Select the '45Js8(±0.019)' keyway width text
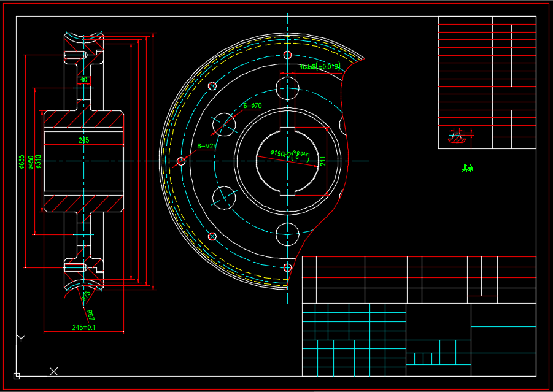Screen dimensions: 553x392 (x=320, y=66)
